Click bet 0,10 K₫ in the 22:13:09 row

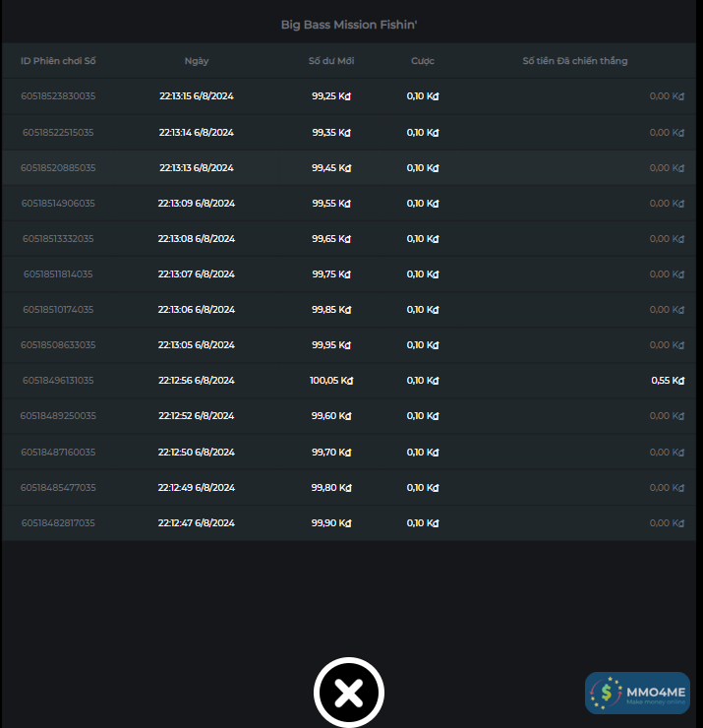(423, 204)
